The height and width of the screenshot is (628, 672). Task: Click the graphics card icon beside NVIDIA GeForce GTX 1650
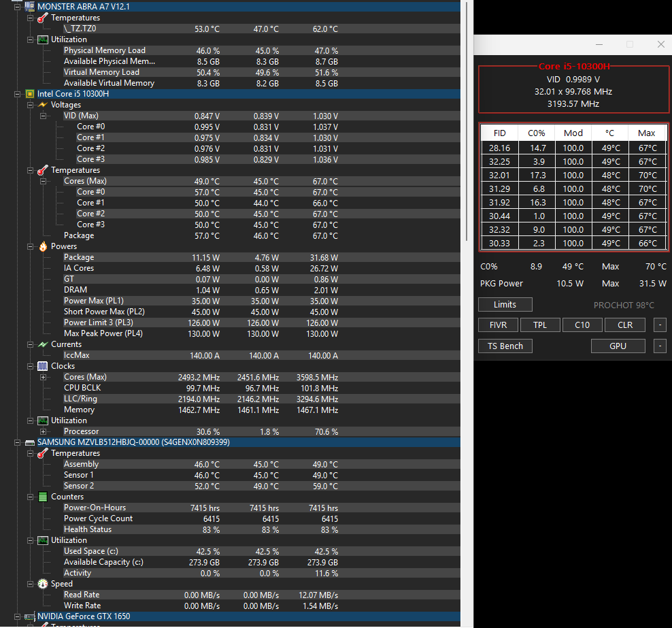29,616
